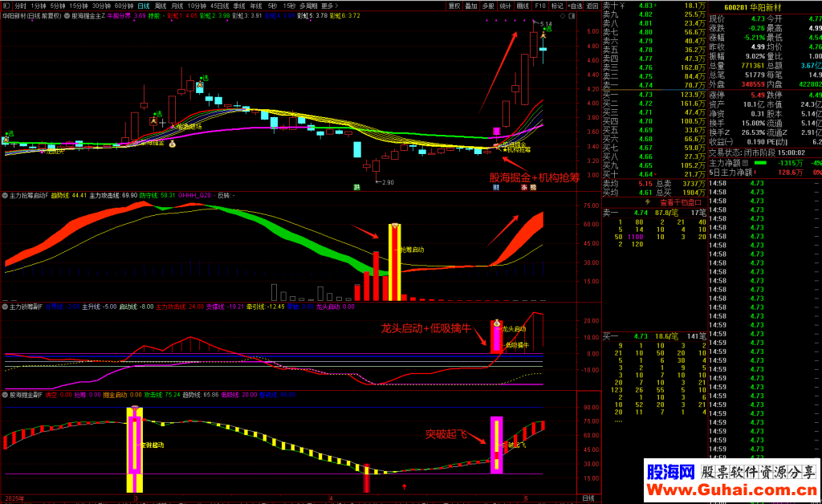
Task: Click the 叠加 overlay button
Action: (x=471, y=6)
